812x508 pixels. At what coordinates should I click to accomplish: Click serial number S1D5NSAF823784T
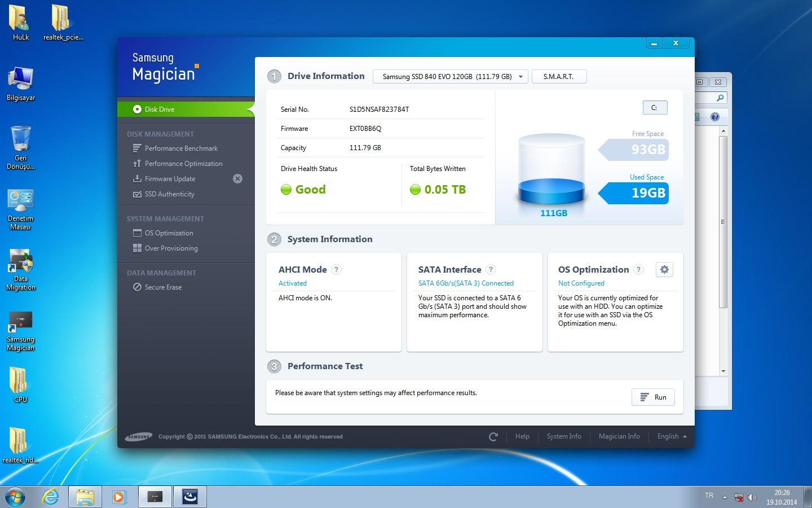point(379,110)
